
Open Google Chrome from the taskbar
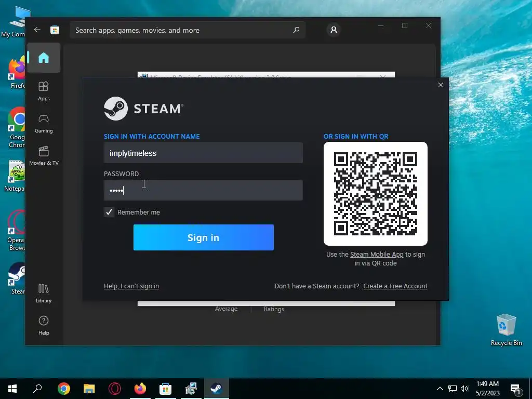64,389
